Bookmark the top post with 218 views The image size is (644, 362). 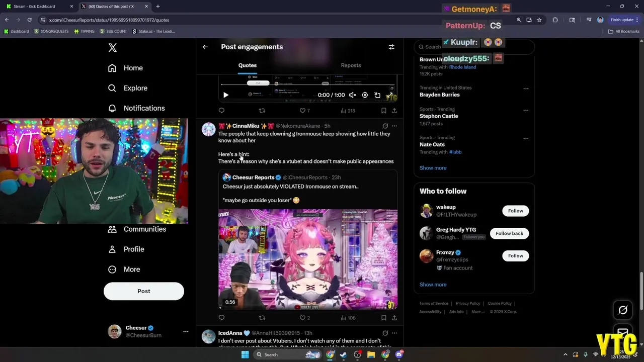[383, 111]
